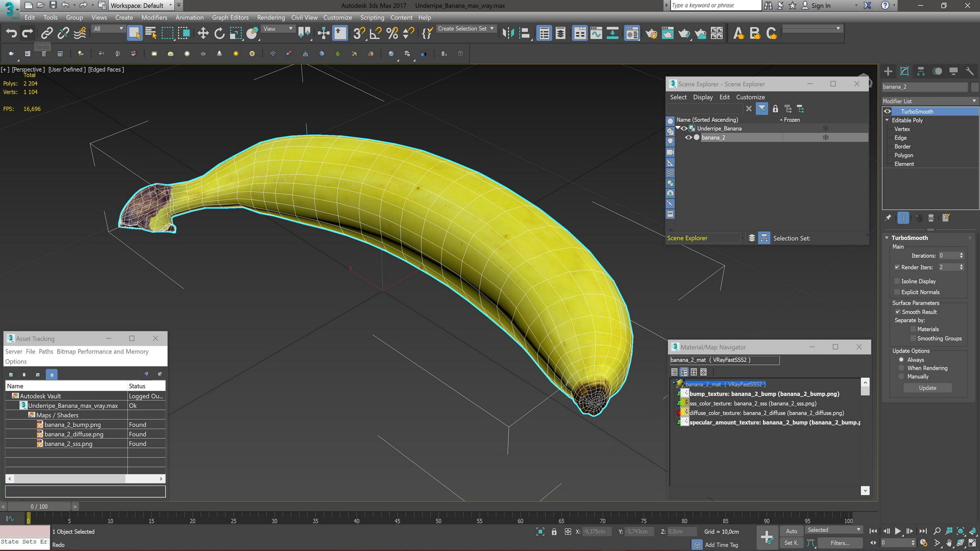The width and height of the screenshot is (980, 551).
Task: Toggle 3D Snaps
Action: click(x=359, y=34)
